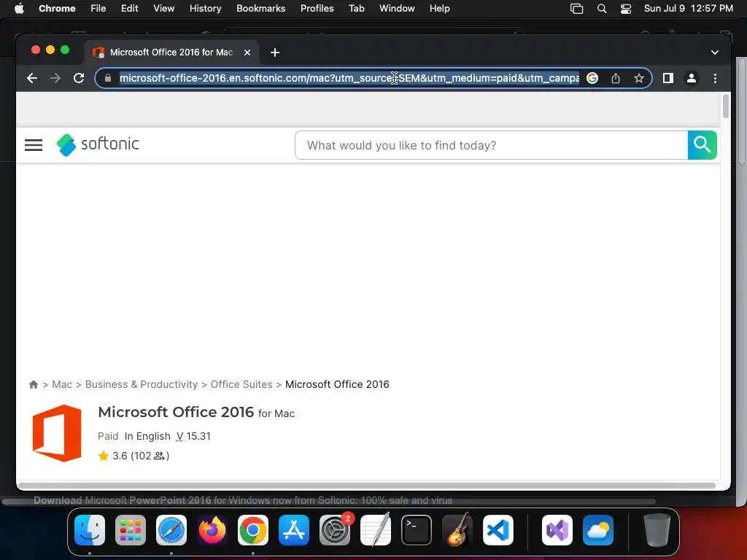Open Softonic hamburger menu

34,145
